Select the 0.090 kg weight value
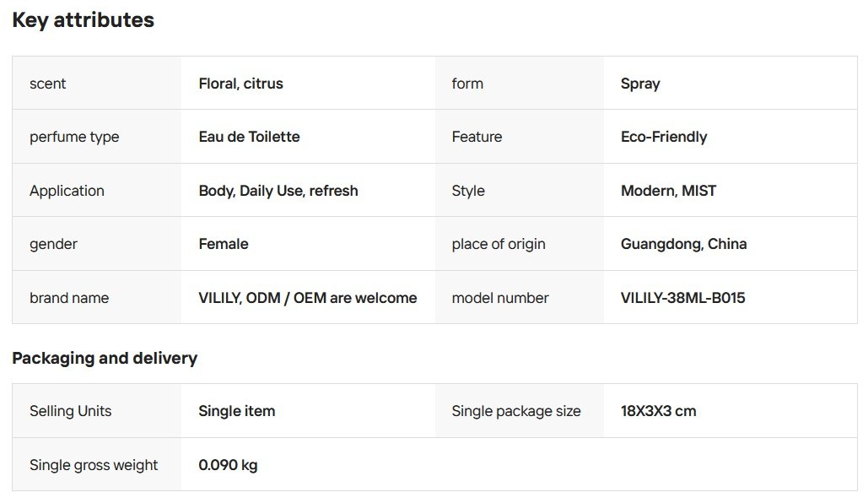 click(x=228, y=465)
